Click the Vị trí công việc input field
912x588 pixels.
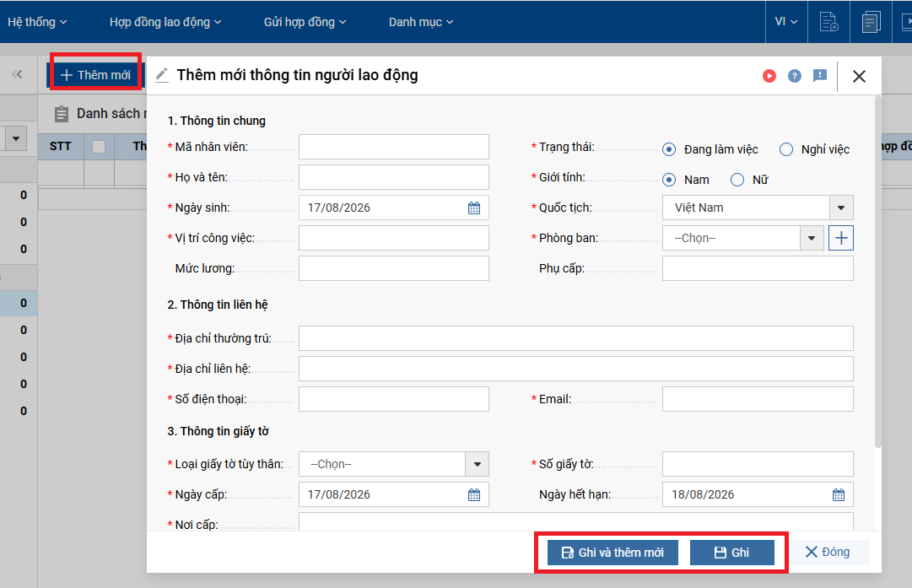[394, 238]
